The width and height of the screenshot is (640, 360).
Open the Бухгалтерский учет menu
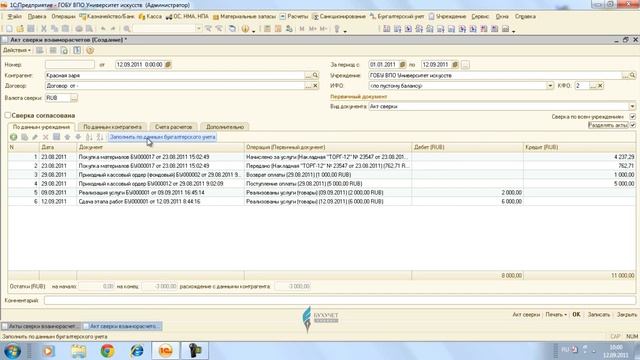point(397,17)
